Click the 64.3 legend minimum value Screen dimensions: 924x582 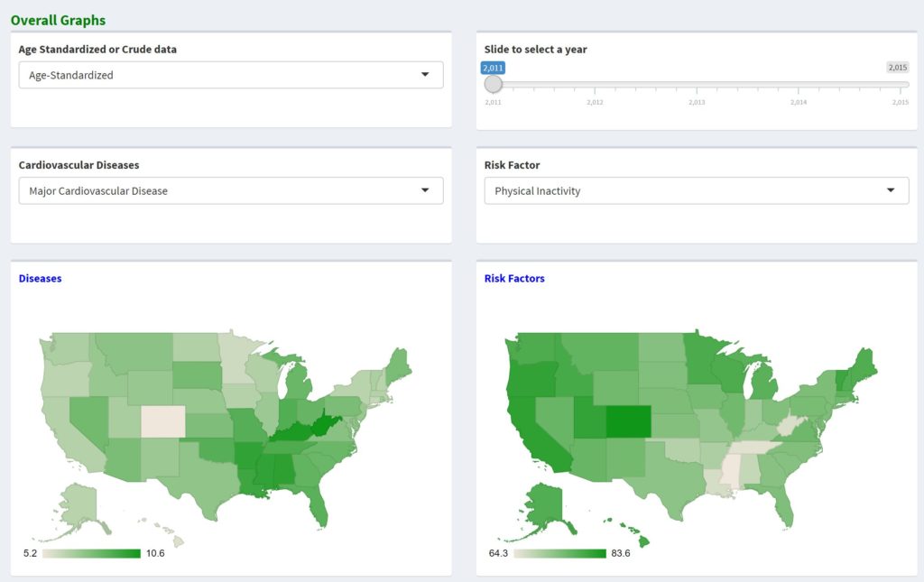click(x=498, y=553)
